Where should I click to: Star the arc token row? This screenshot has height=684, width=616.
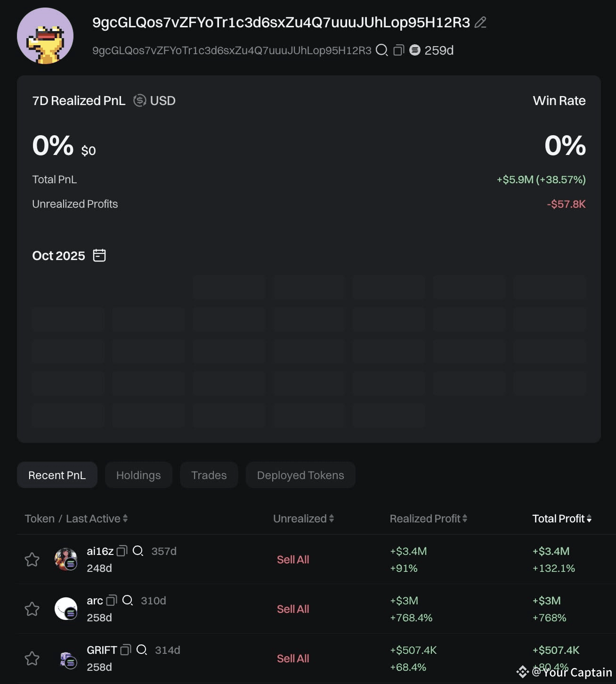(x=32, y=609)
